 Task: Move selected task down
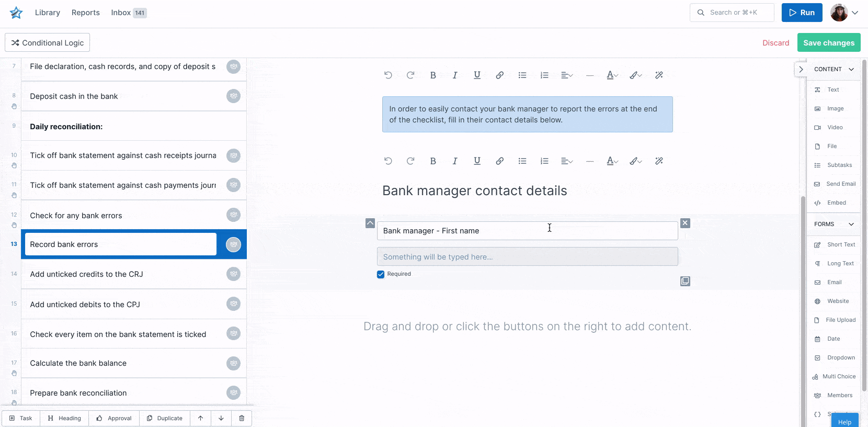point(221,418)
